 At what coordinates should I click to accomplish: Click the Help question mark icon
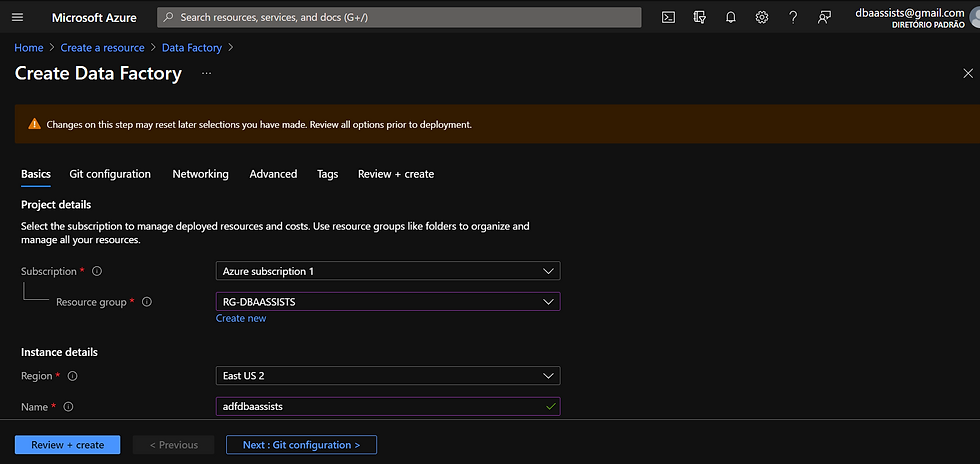(x=793, y=17)
